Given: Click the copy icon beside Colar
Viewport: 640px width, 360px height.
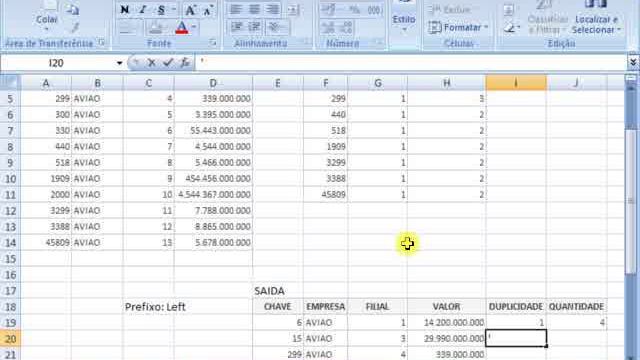Looking at the screenshot, I should pos(72,9).
